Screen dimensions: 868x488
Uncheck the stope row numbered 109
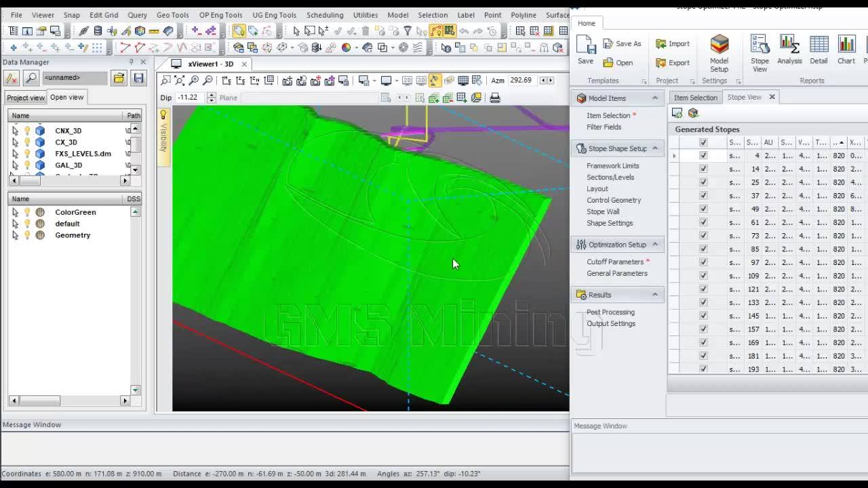pyautogui.click(x=703, y=276)
